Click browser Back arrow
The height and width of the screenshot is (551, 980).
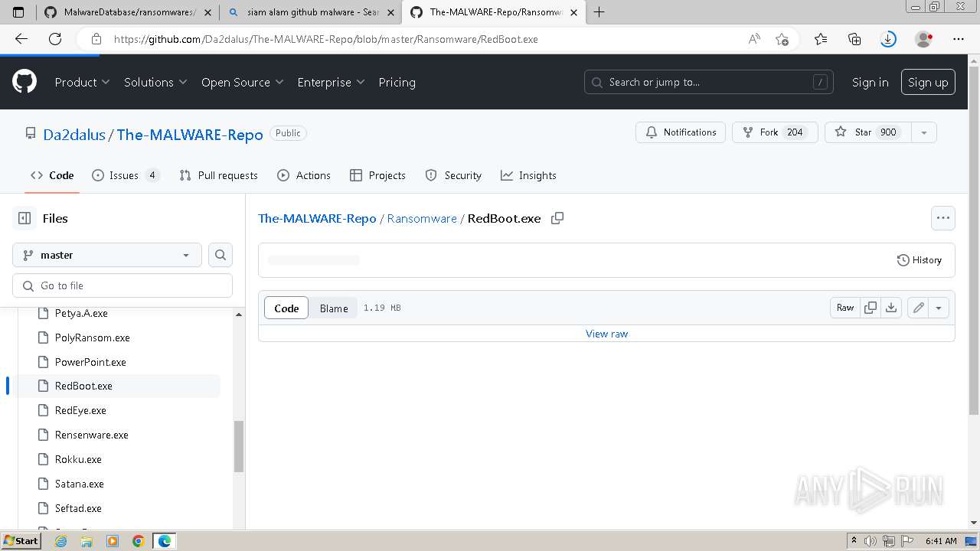(21, 39)
